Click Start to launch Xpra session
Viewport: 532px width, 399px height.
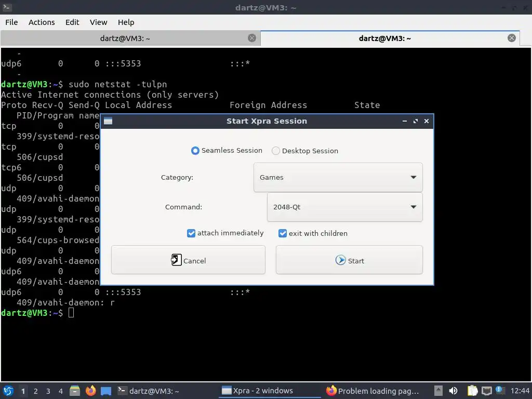(349, 260)
